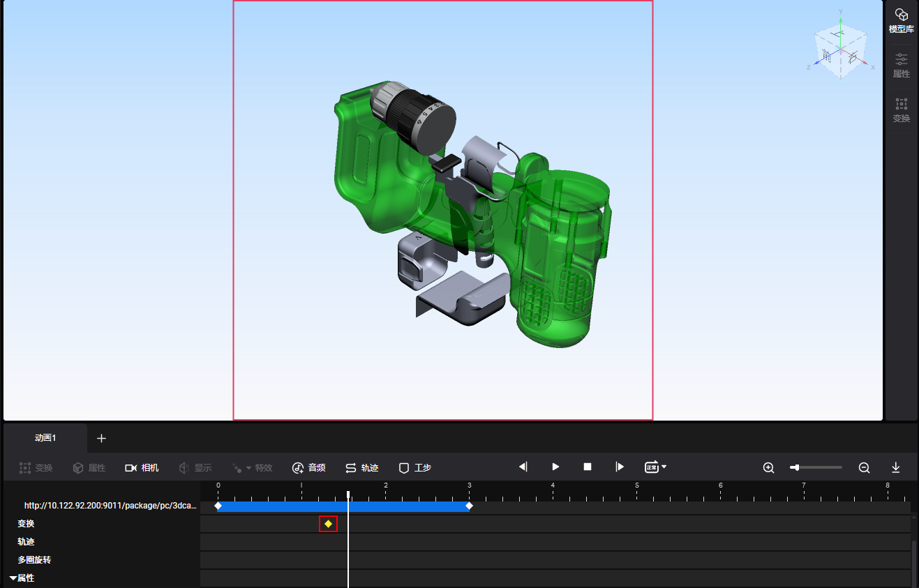Zoom out the timeline with minus magnifier
Screen dimensions: 919x588
point(864,467)
